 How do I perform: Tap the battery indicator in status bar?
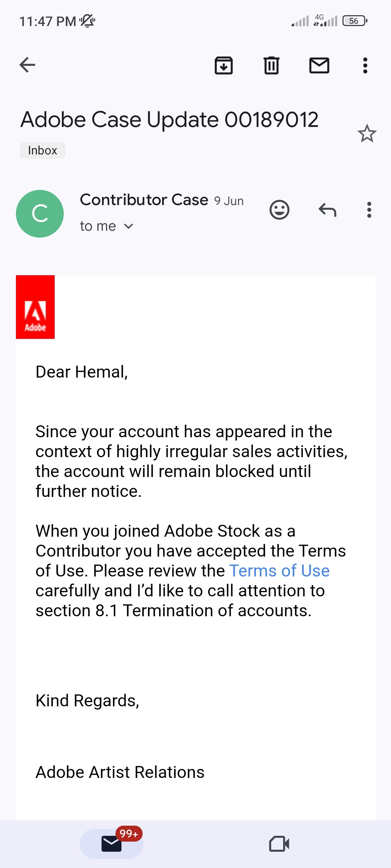(x=355, y=21)
